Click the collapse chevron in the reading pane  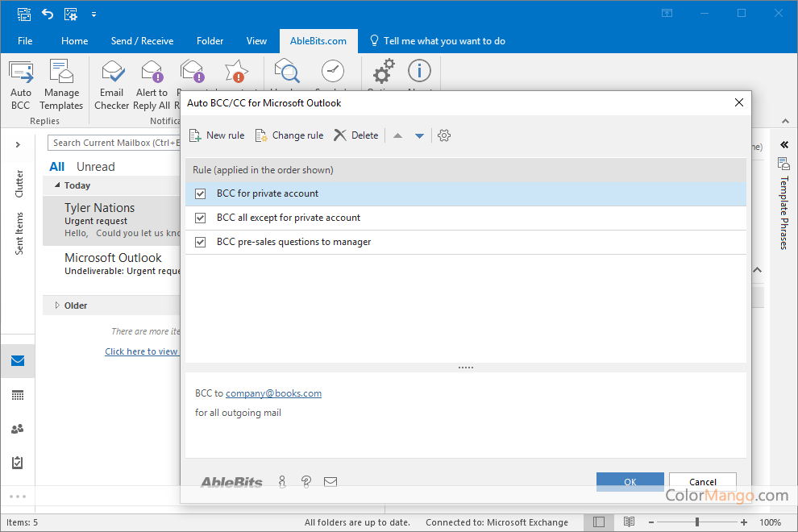pos(757,270)
